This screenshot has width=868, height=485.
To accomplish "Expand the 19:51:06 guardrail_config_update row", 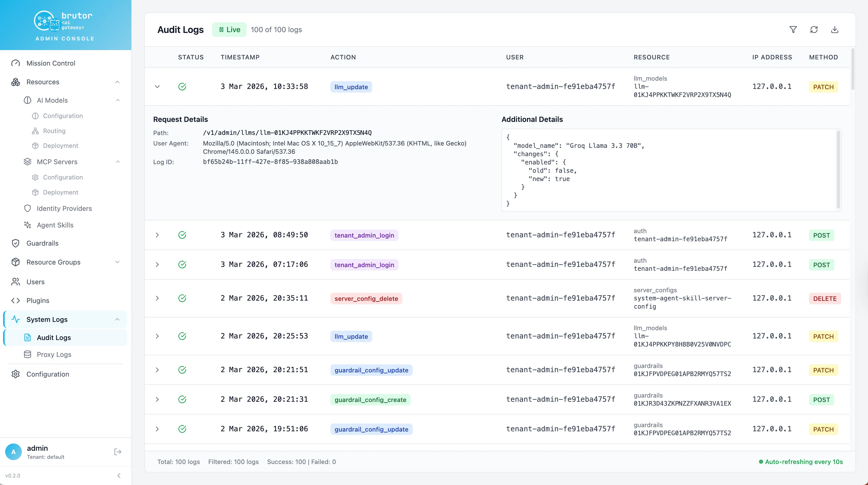I will coord(157,429).
